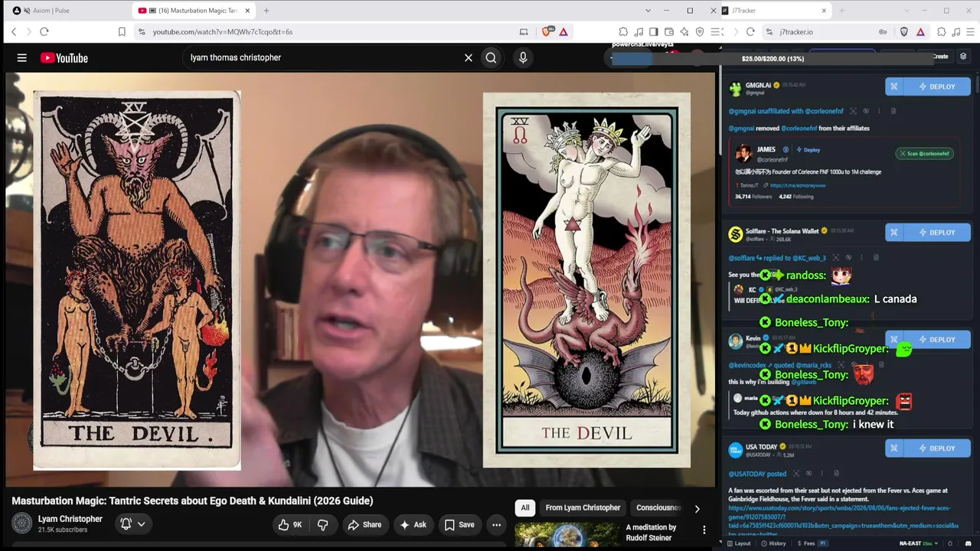Open more actions ellipsis under video

coord(496,525)
